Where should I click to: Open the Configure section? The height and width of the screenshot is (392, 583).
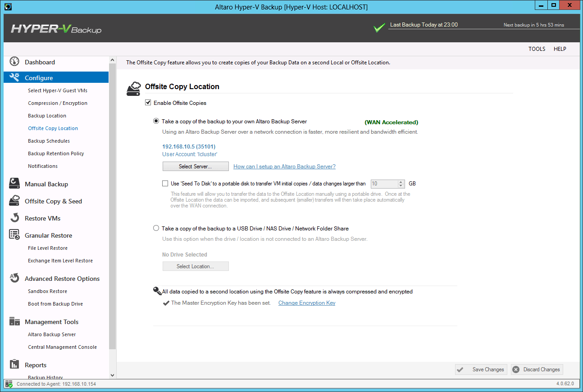(39, 78)
